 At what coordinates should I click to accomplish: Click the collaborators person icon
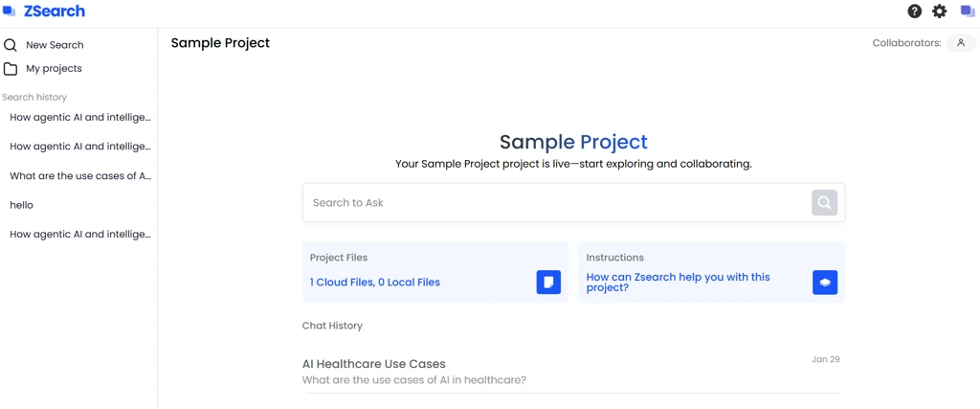click(x=961, y=43)
